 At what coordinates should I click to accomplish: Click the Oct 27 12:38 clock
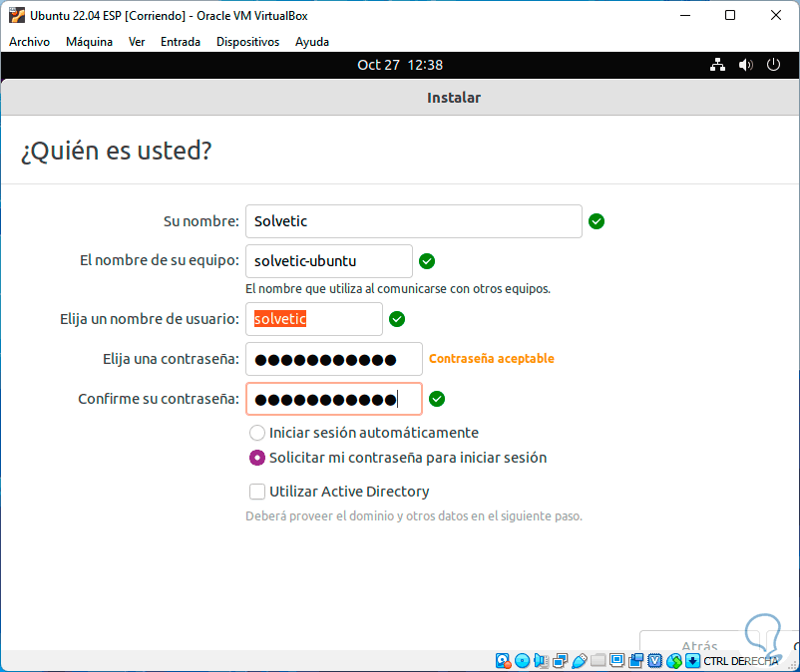tap(400, 65)
